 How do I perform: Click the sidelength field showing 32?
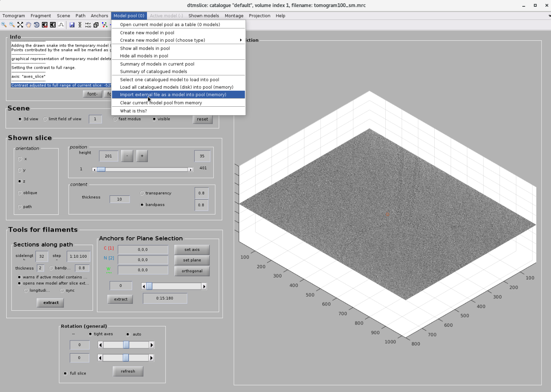tap(41, 256)
